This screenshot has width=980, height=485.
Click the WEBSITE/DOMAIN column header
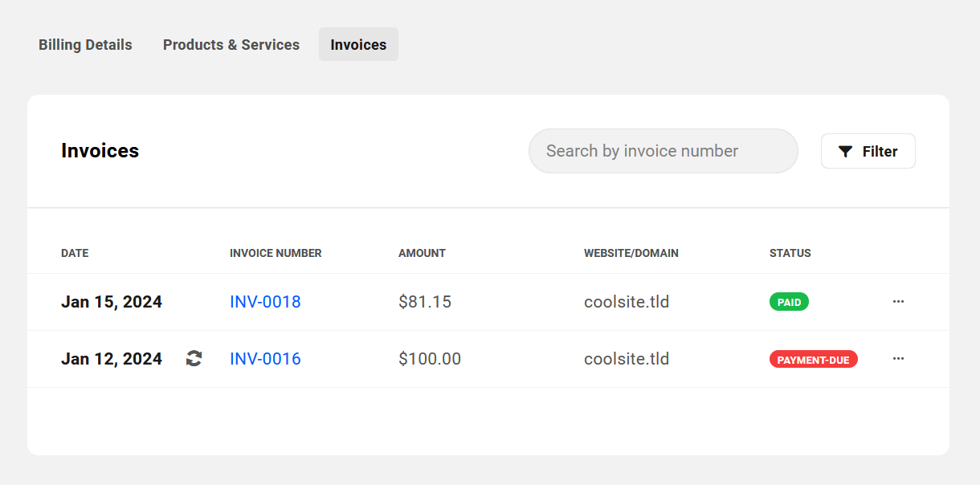[631, 253]
